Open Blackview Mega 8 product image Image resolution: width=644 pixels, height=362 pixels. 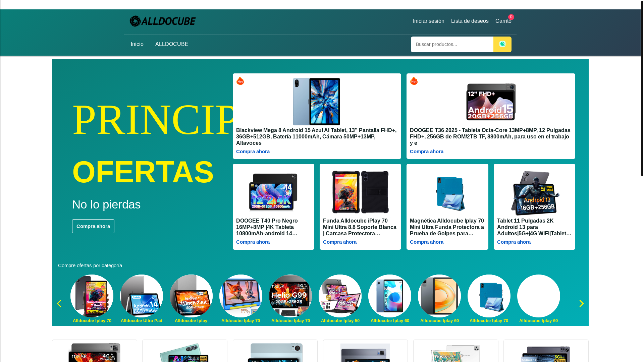click(317, 102)
